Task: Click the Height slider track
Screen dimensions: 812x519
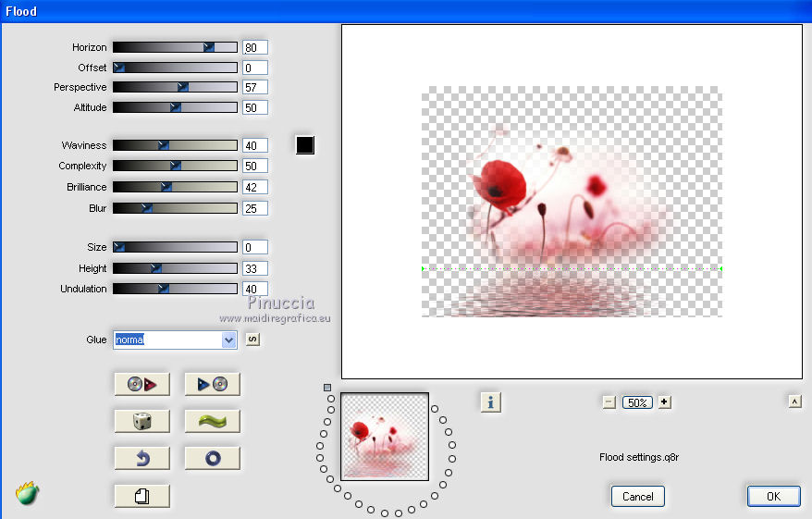Action: 175,268
